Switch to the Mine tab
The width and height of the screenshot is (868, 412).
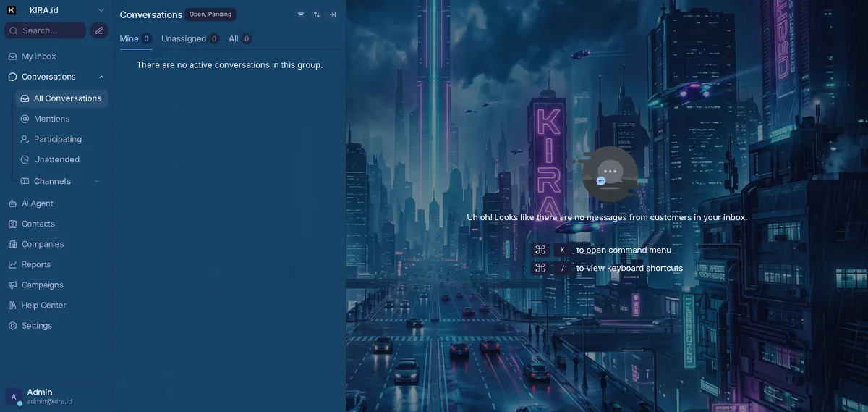tap(135, 38)
